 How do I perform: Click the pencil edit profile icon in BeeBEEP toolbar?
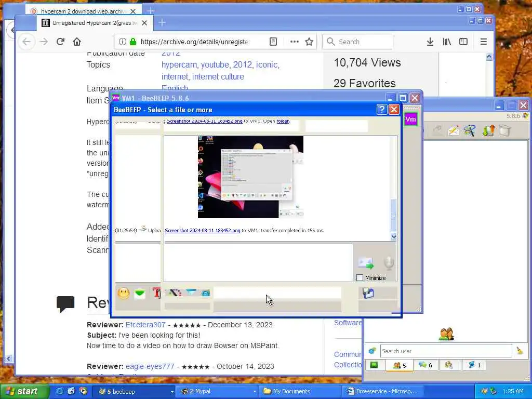pyautogui.click(x=453, y=130)
